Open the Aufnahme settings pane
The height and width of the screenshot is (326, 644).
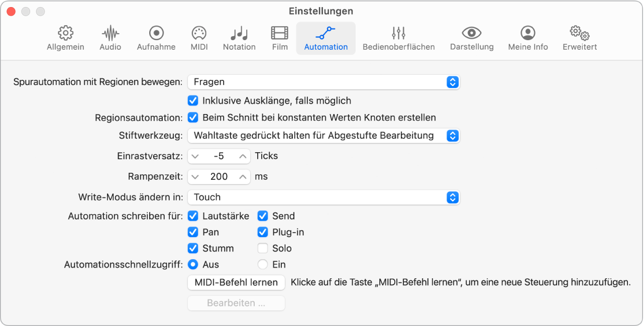(x=156, y=38)
